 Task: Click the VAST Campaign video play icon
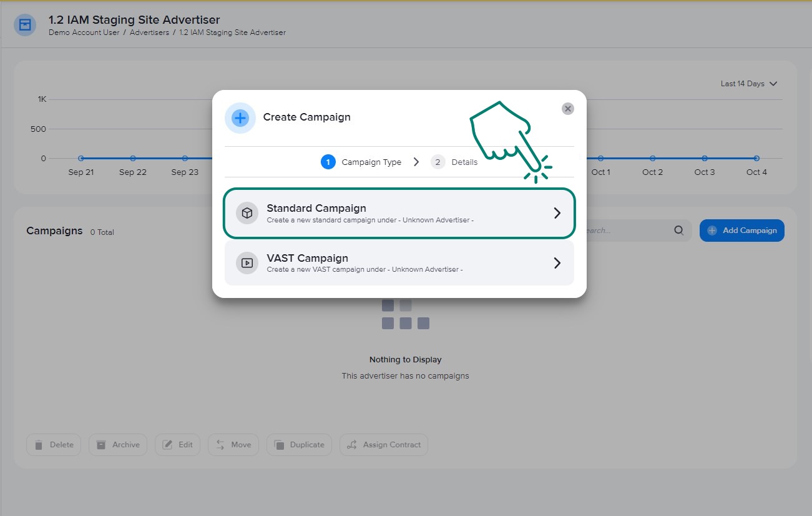click(247, 263)
